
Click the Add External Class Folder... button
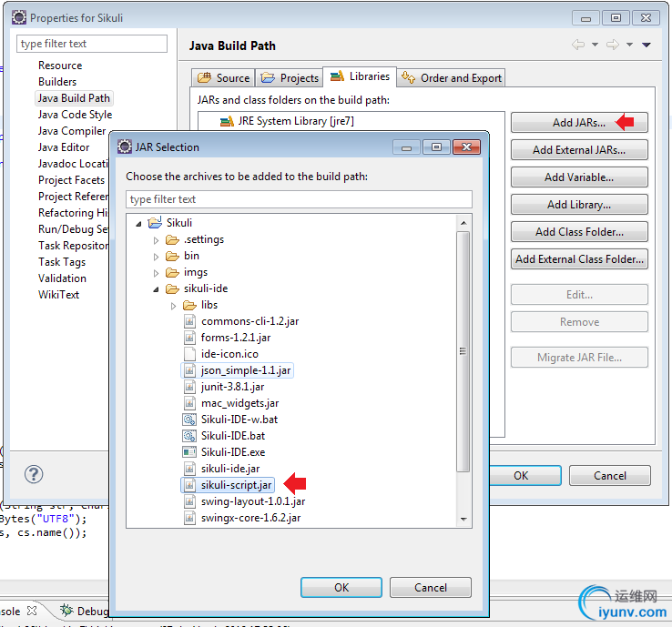click(579, 259)
